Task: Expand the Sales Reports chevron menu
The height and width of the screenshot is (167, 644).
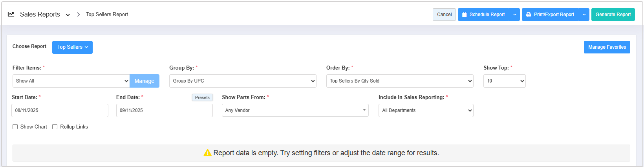Action: pyautogui.click(x=68, y=15)
